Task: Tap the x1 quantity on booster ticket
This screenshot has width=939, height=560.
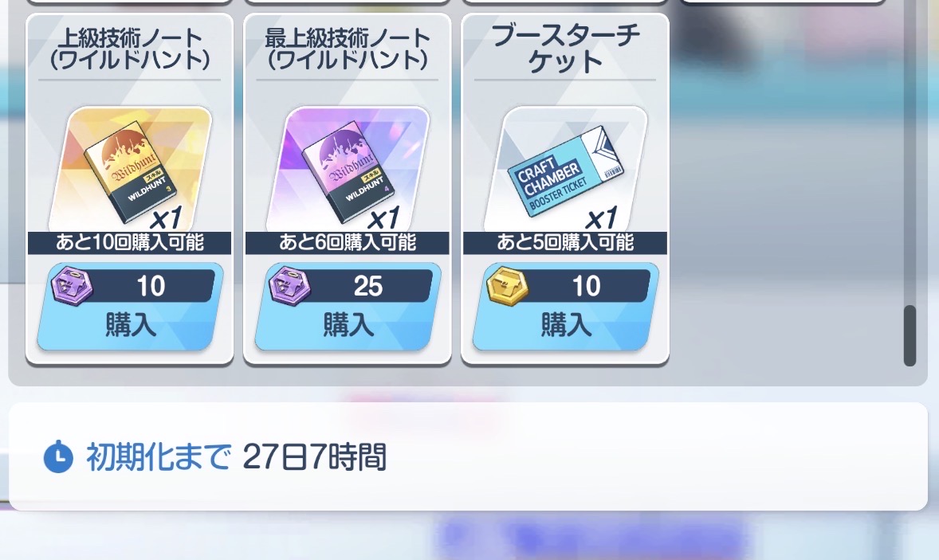Action: pos(601,218)
